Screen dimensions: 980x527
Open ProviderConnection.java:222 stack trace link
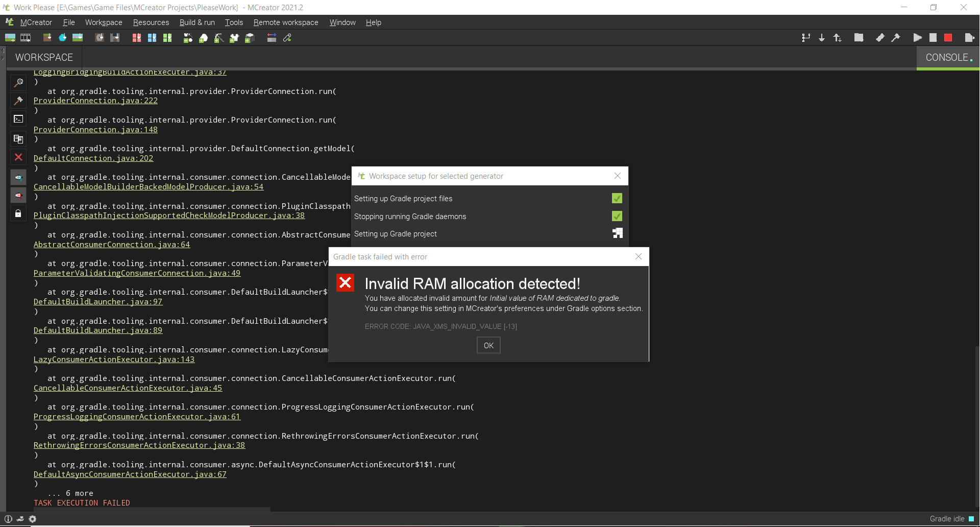point(95,101)
